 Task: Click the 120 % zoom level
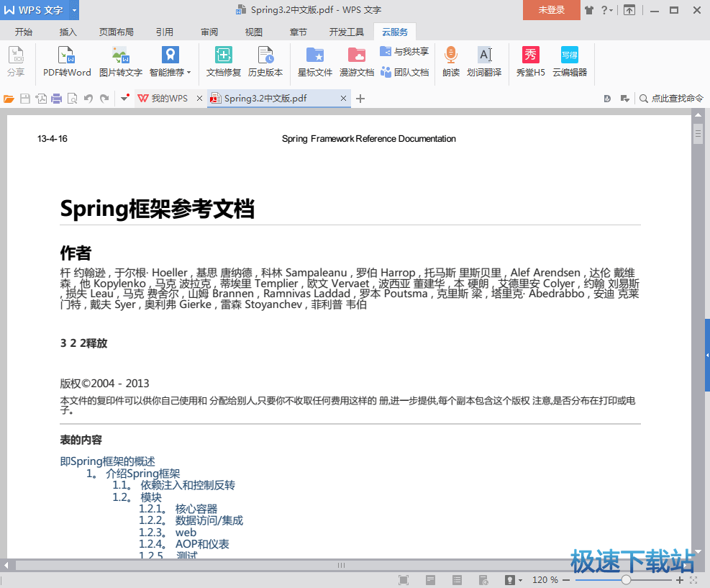[545, 580]
